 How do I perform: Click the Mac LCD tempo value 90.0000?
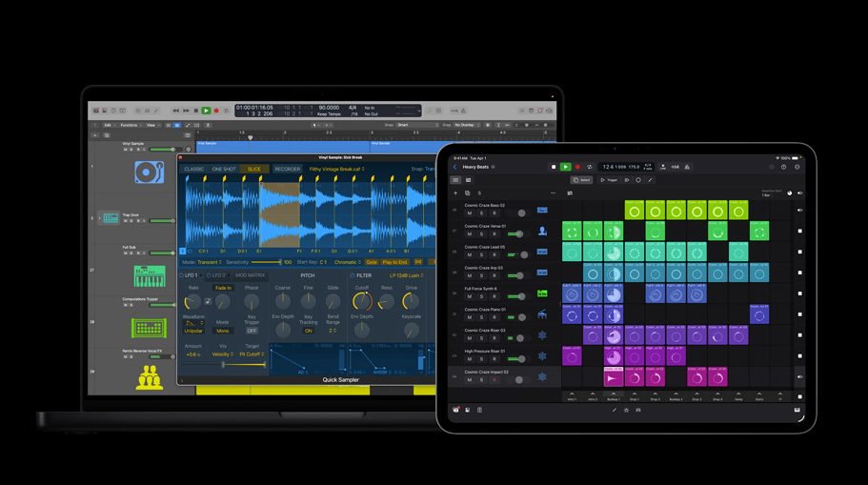pos(329,108)
